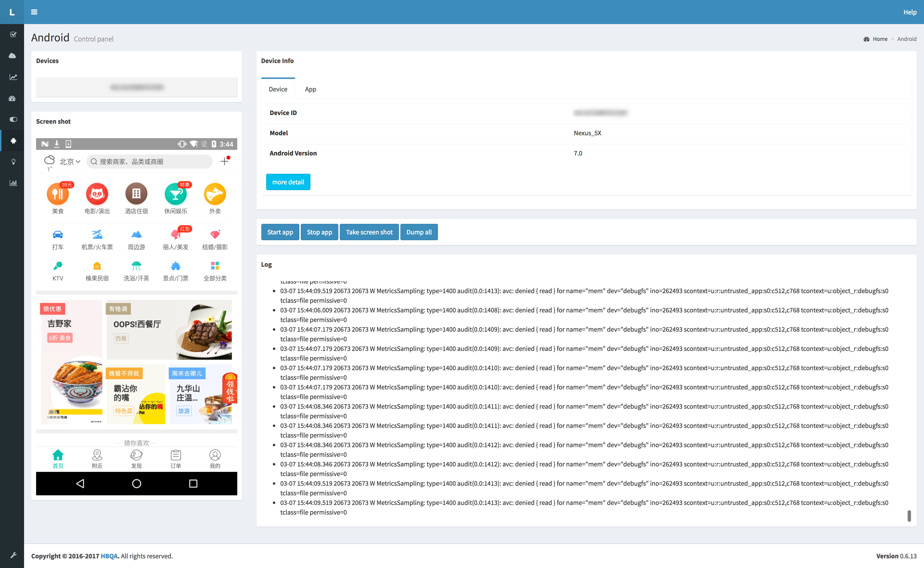Select the Android robot sidebar icon
This screenshot has width=924, height=568.
click(x=13, y=141)
